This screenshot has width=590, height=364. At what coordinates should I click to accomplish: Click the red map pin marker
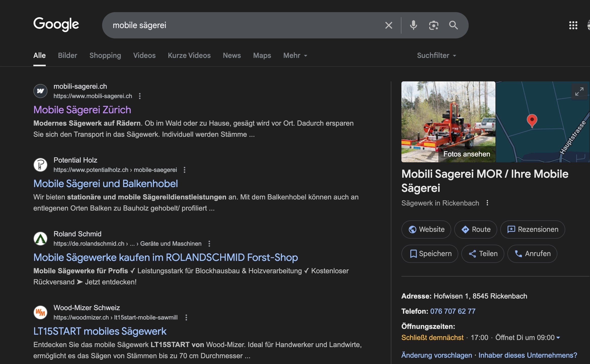tap(532, 121)
